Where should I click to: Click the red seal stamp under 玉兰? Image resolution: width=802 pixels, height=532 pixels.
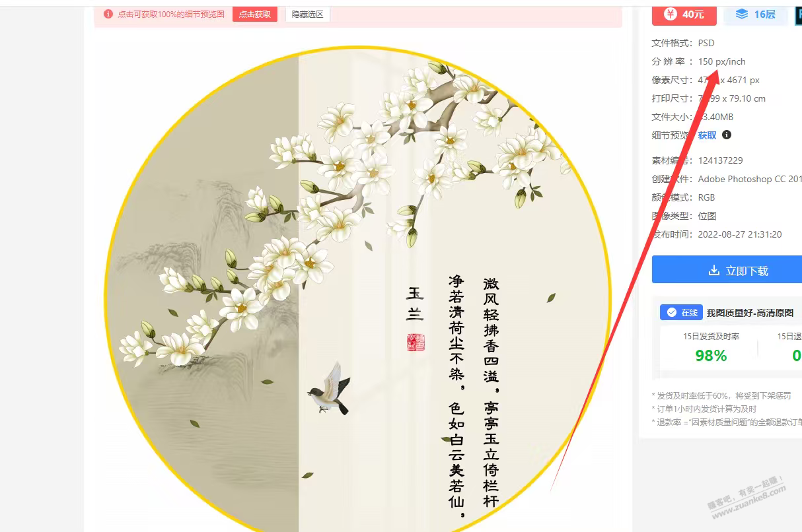(416, 342)
